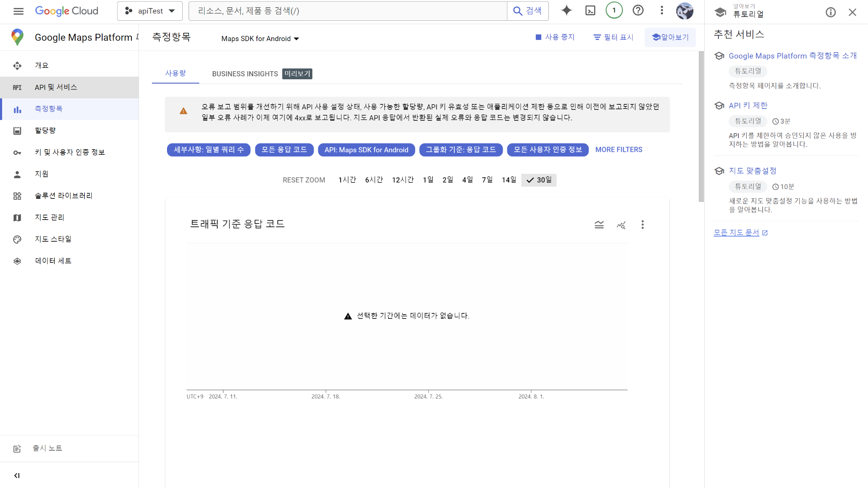This screenshot has height=488, width=868.
Task: Open 솔루션 라이브러리 in sidebar
Action: pos(69,196)
